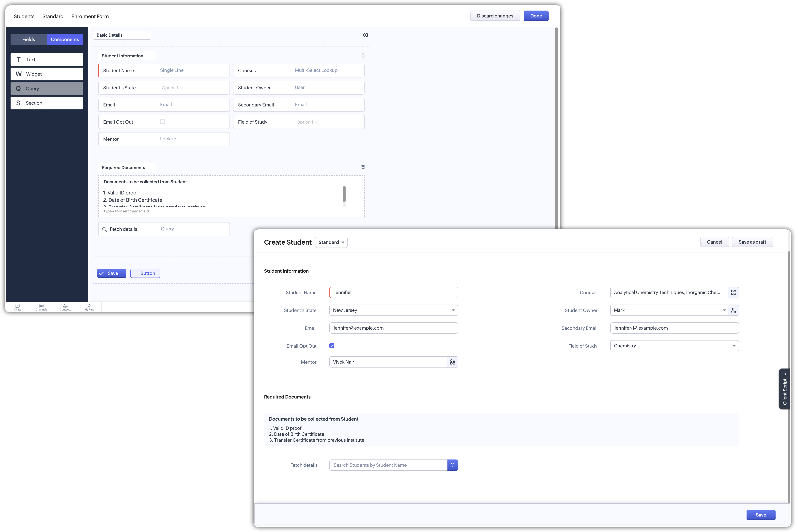Viewport: 796px width, 532px height.
Task: Open the Standard layout dropdown
Action: pos(331,242)
